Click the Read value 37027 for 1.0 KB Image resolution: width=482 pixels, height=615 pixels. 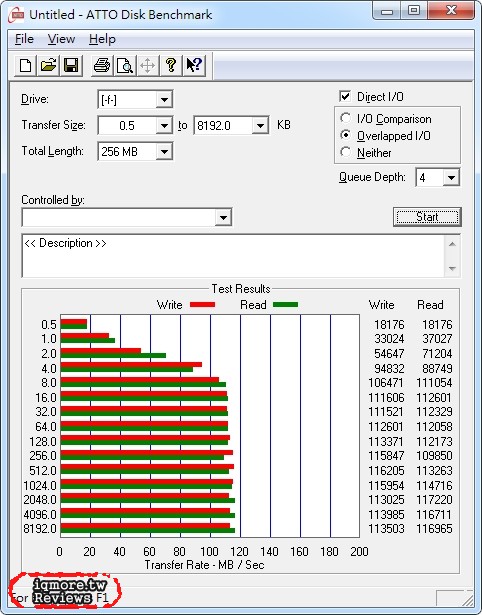click(x=437, y=338)
